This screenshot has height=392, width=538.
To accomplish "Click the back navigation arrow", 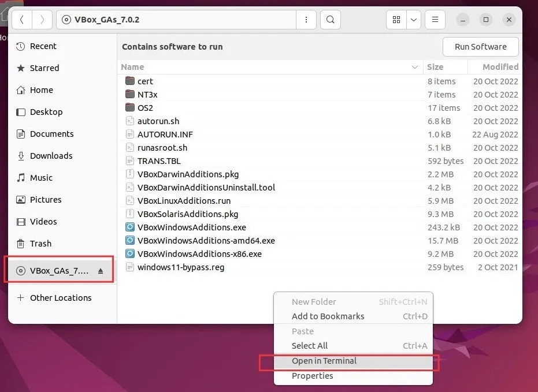I will click(x=22, y=20).
